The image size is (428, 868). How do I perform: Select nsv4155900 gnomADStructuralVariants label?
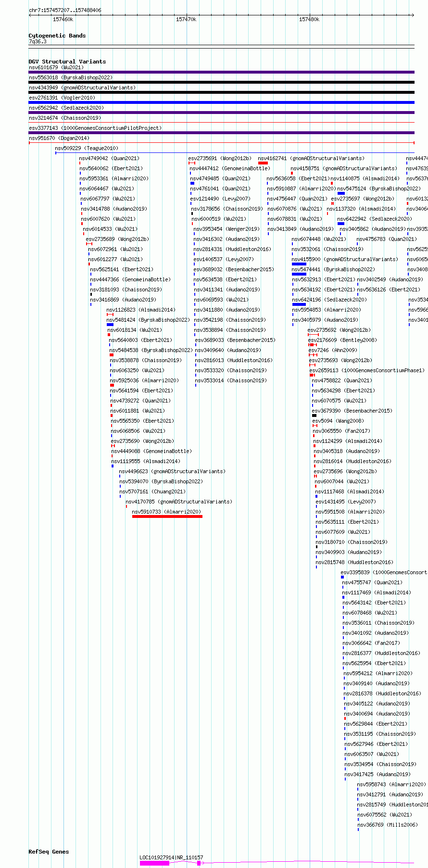pos(345,259)
